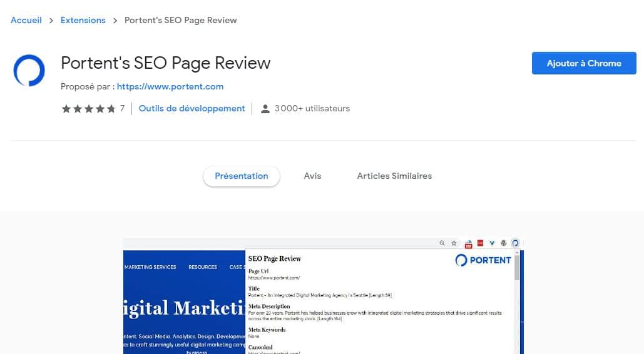Click the PORTENT logo in the SEO review panel
The width and height of the screenshot is (644, 354).
pyautogui.click(x=483, y=260)
